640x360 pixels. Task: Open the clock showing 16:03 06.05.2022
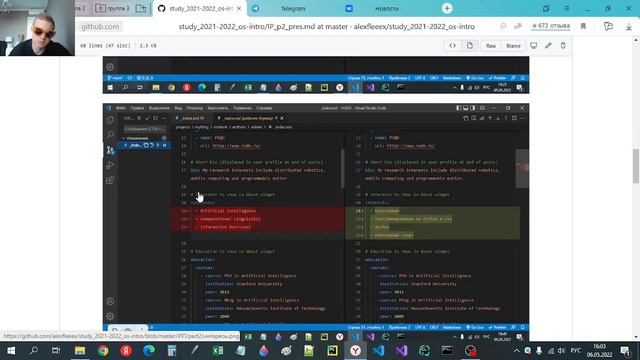pyautogui.click(x=600, y=351)
